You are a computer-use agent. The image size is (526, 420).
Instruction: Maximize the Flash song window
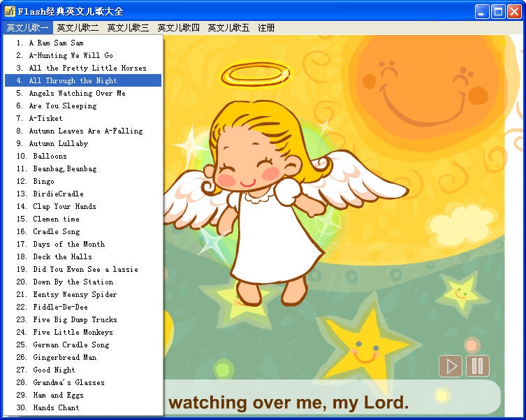coord(498,11)
